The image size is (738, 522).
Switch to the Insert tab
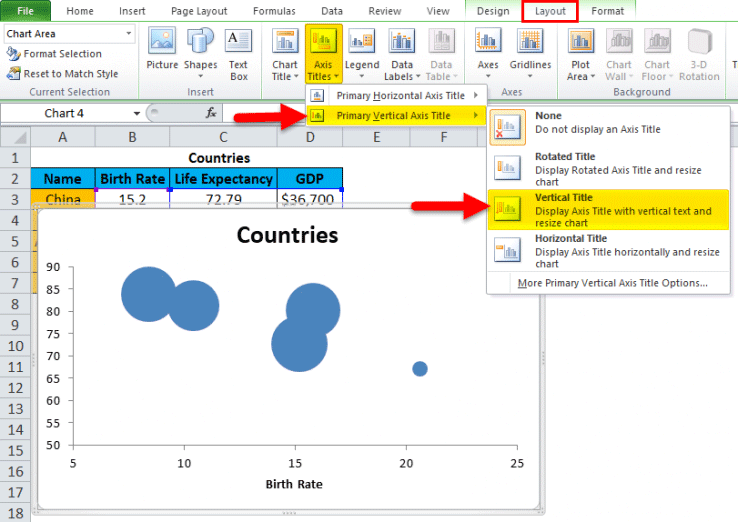click(132, 11)
